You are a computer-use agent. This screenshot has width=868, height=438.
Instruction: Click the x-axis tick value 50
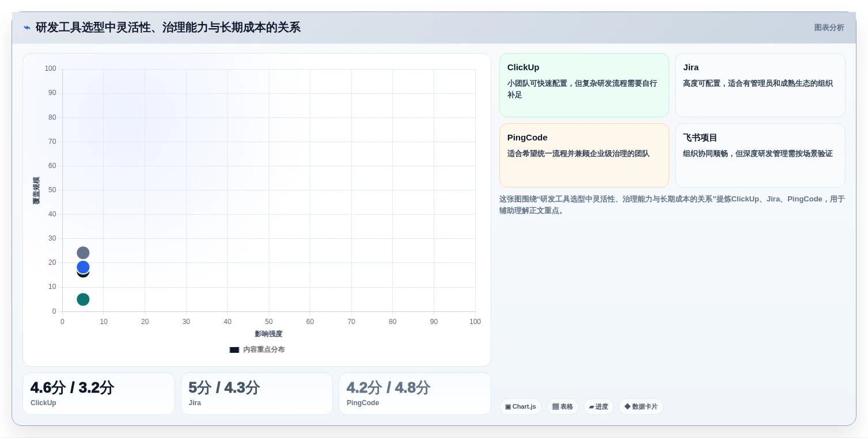pyautogui.click(x=269, y=322)
